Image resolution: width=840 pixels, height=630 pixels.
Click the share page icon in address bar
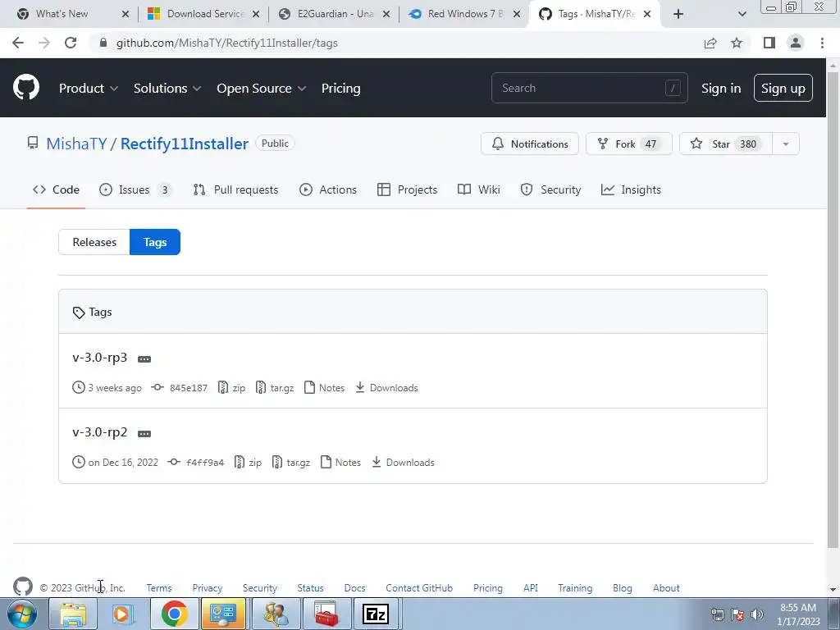click(x=710, y=43)
